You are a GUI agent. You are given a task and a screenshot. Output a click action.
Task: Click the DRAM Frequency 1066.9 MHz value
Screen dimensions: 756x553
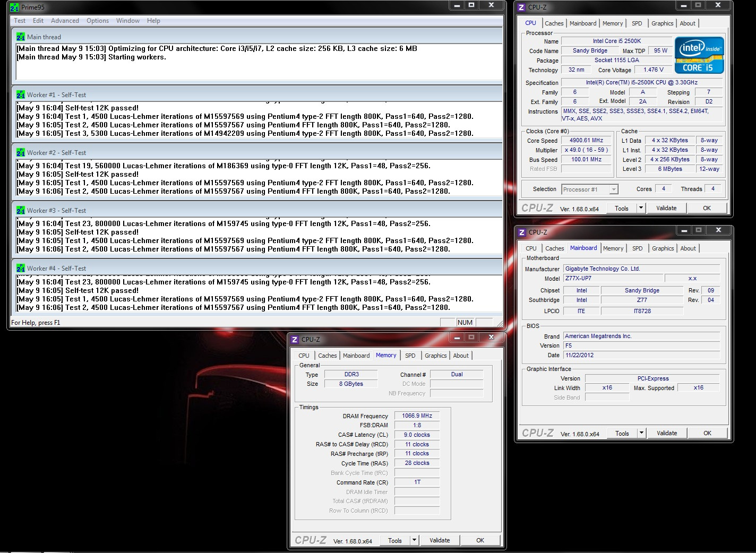tap(417, 416)
